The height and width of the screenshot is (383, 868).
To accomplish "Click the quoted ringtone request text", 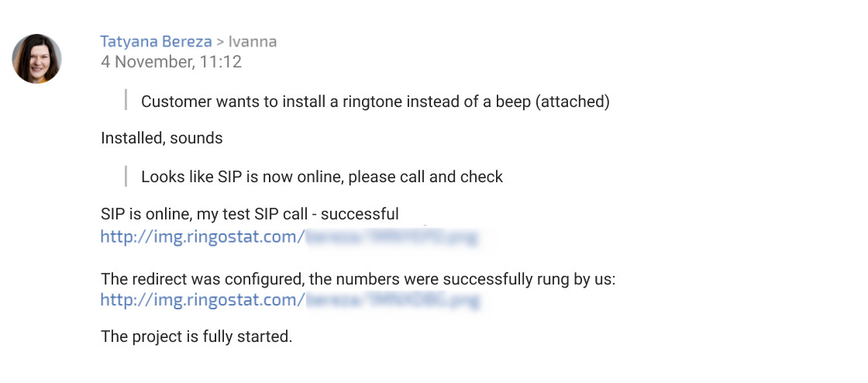I will [x=375, y=102].
